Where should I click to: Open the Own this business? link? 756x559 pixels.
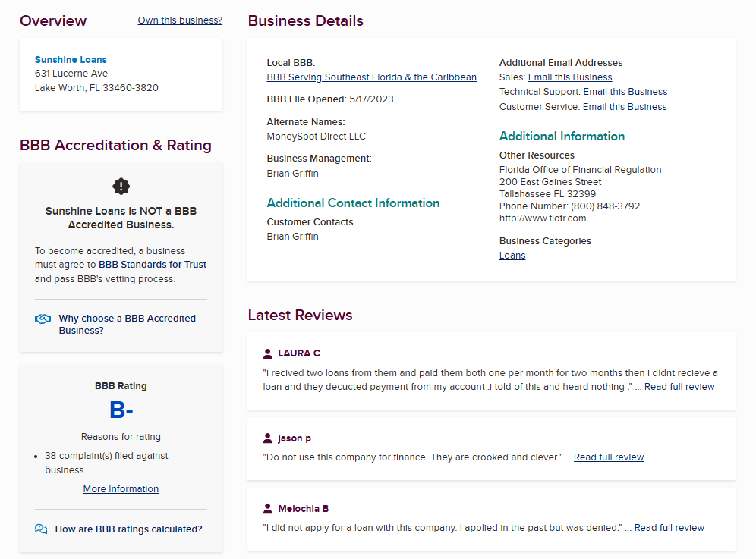[180, 20]
